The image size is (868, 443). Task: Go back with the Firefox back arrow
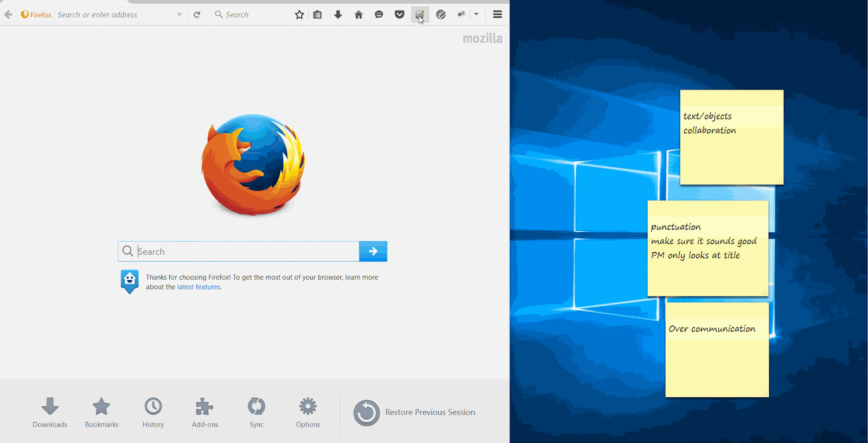8,15
